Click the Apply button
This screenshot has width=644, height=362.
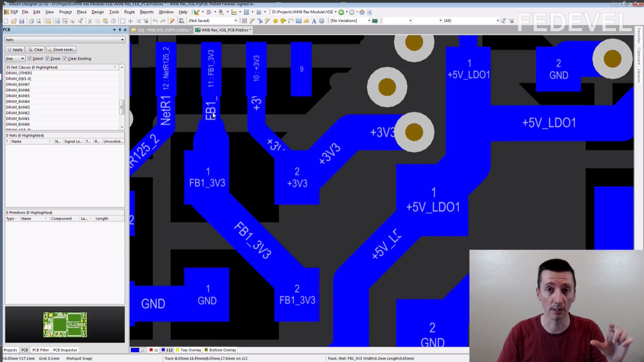pyautogui.click(x=14, y=50)
